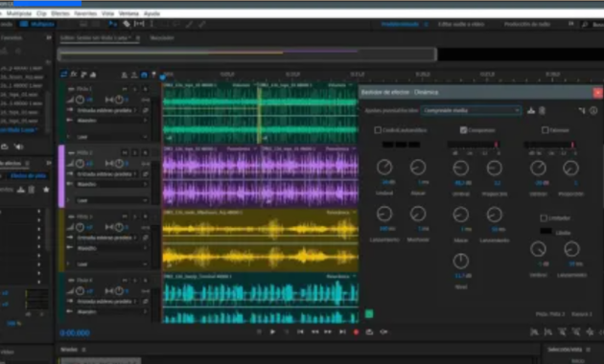
Task: Delete the effect preset in the Dinámica dialog
Action: [542, 111]
